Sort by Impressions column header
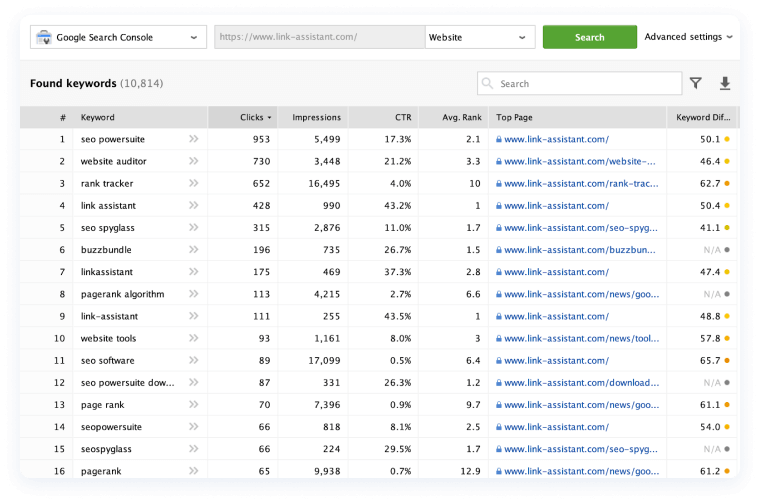Viewport: 760px width, 503px height. pyautogui.click(x=316, y=117)
